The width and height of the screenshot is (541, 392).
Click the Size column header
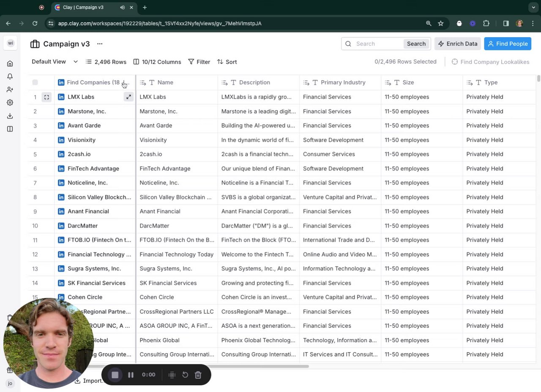click(422, 82)
